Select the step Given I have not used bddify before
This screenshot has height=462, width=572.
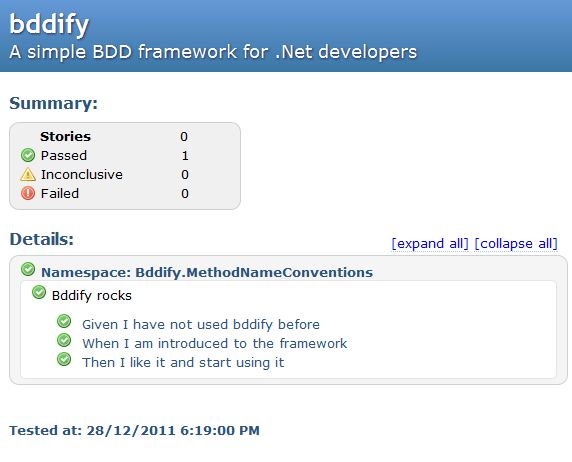(x=201, y=324)
